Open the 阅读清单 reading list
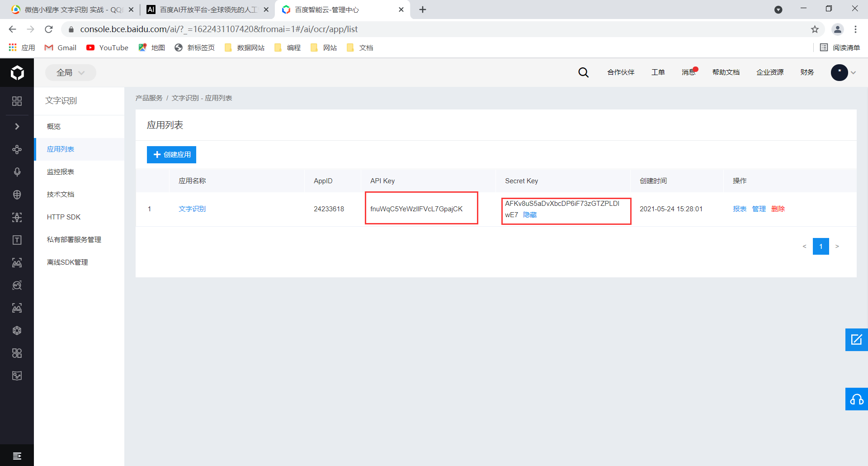Image resolution: width=868 pixels, height=466 pixels. coord(840,48)
